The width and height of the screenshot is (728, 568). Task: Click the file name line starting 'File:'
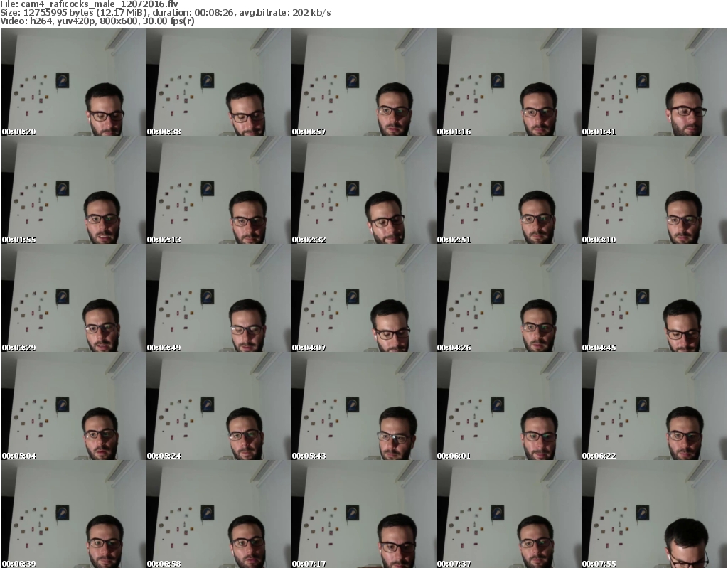click(x=89, y=4)
